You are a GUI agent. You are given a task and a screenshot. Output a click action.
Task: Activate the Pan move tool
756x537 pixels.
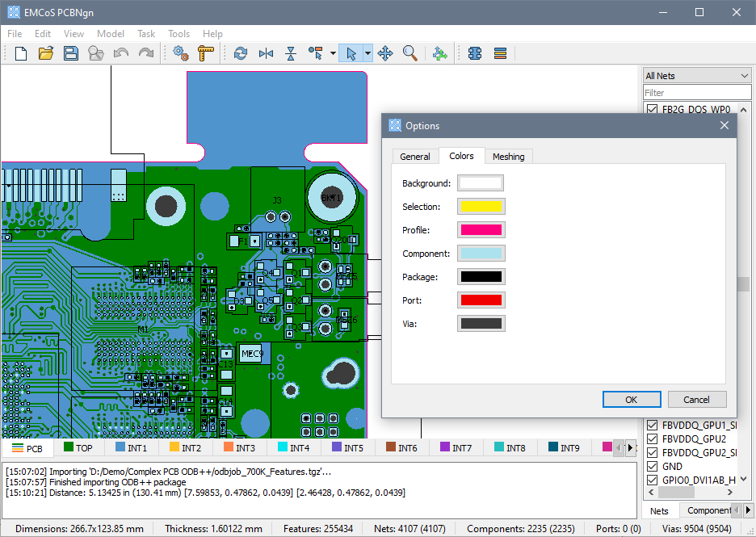click(x=385, y=53)
